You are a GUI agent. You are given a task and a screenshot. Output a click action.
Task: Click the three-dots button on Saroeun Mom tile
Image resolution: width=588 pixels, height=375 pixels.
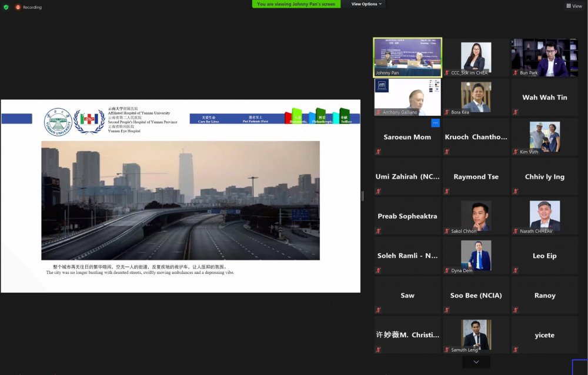[435, 123]
